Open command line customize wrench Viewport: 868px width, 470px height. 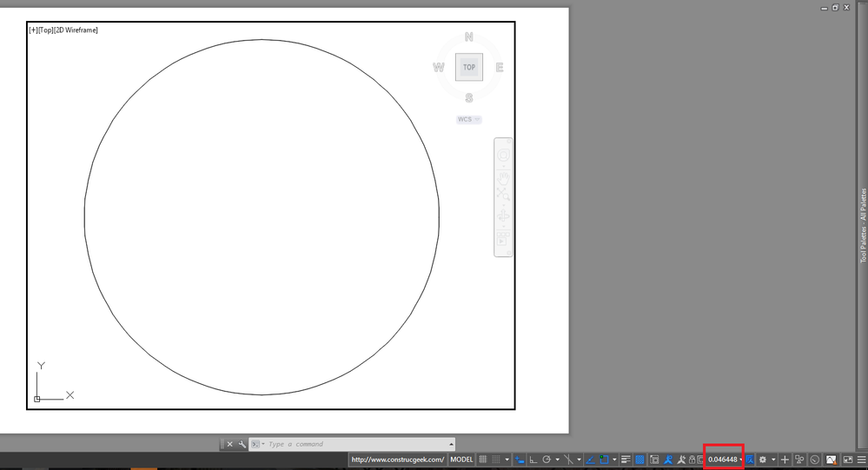(242, 444)
